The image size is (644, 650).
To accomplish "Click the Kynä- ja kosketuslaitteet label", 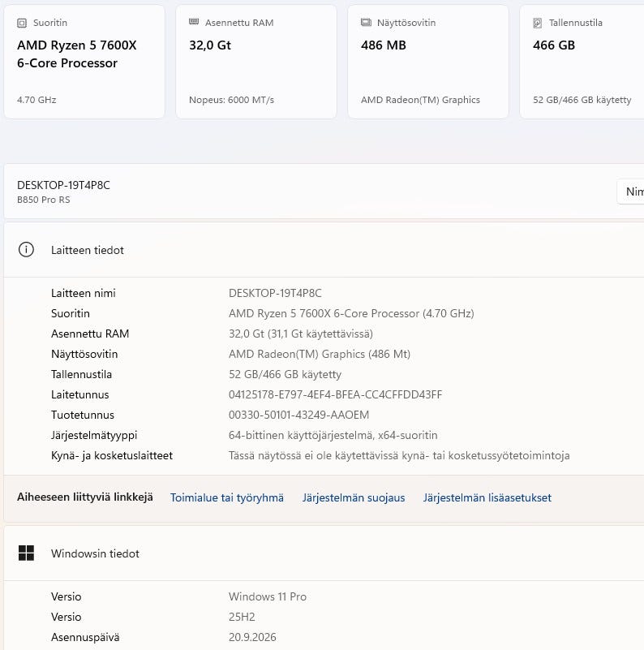I will (111, 455).
